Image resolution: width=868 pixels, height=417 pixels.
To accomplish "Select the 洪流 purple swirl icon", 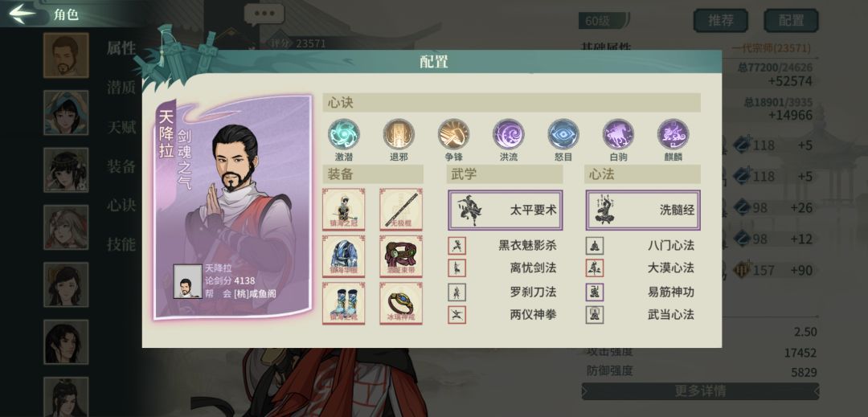I will 508,134.
